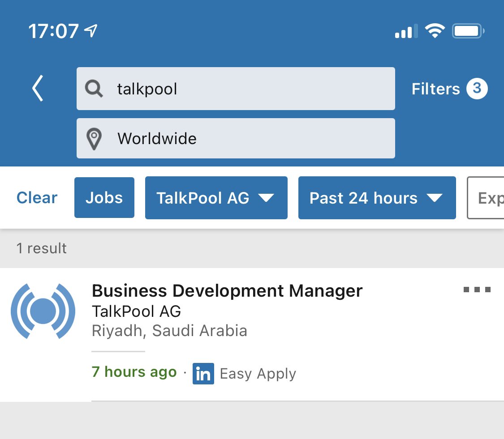This screenshot has width=504, height=439.
Task: Tap the partially visible Exp filter chip
Action: (485, 198)
